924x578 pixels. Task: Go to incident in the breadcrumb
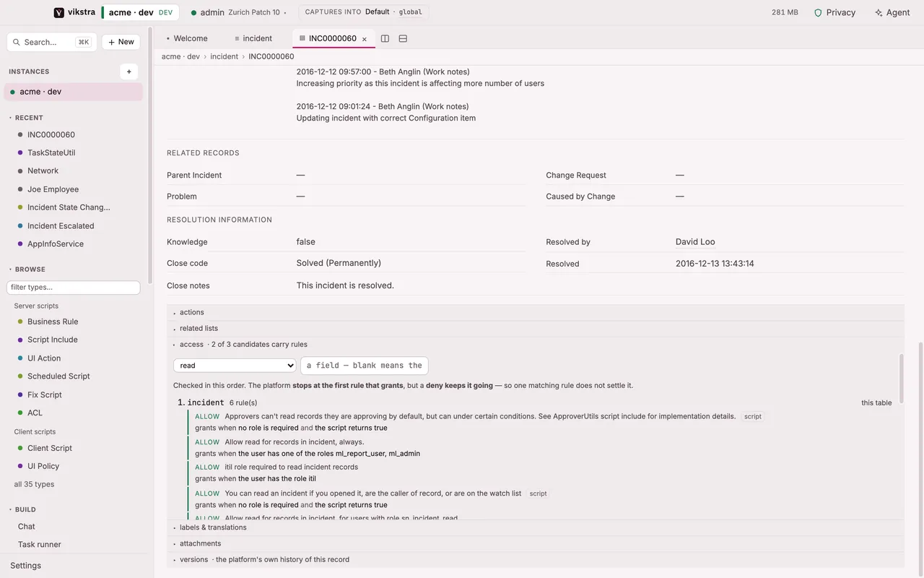tap(225, 56)
